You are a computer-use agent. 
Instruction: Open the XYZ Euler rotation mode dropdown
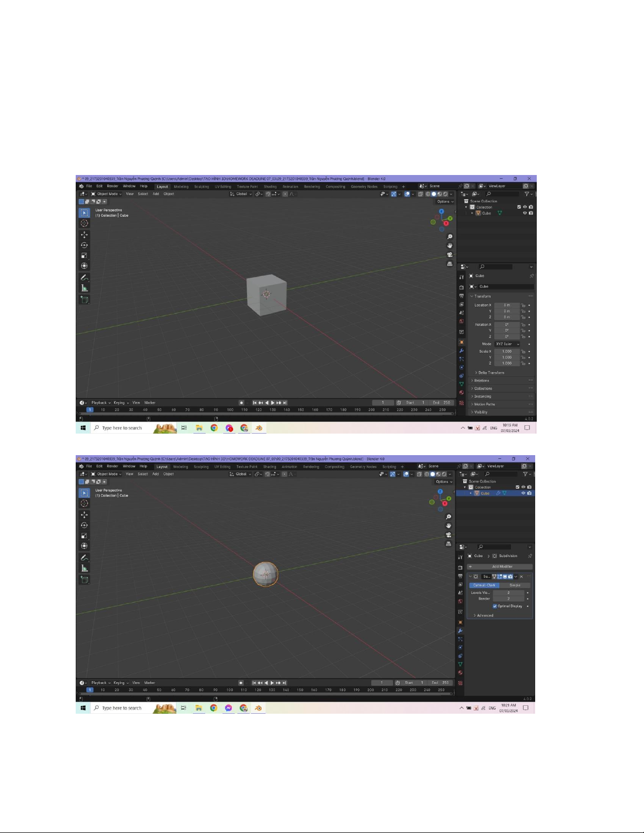[507, 344]
